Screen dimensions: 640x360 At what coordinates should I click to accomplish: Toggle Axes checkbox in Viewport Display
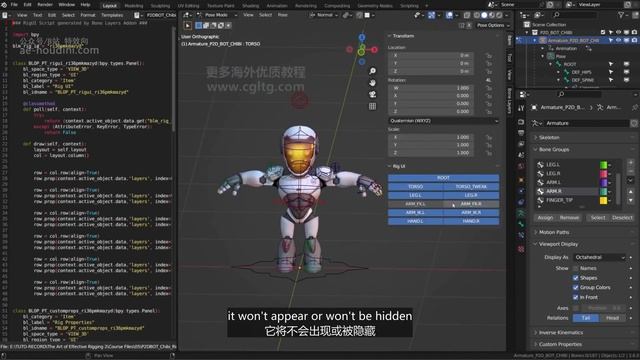click(x=576, y=308)
